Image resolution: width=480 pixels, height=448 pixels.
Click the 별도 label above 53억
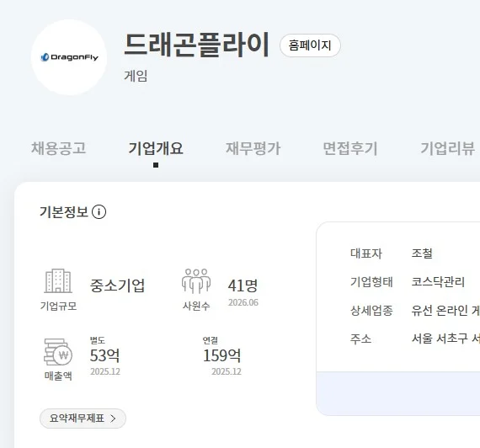pos(98,340)
